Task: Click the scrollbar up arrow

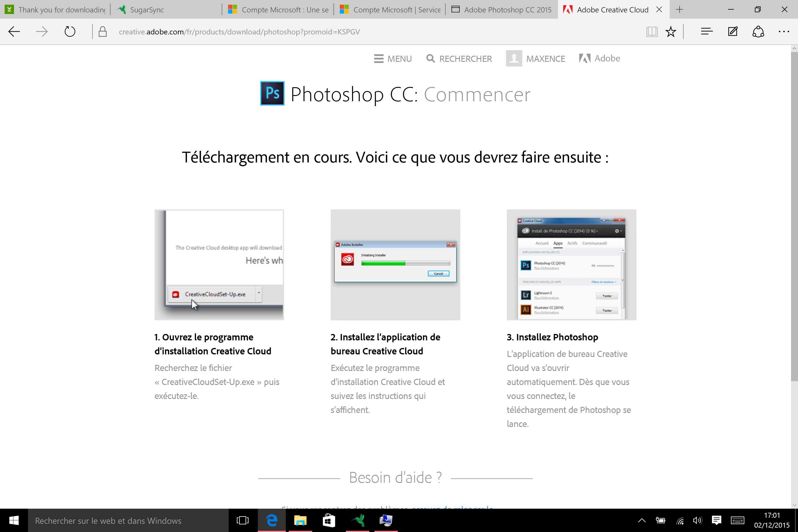Action: 794,48
